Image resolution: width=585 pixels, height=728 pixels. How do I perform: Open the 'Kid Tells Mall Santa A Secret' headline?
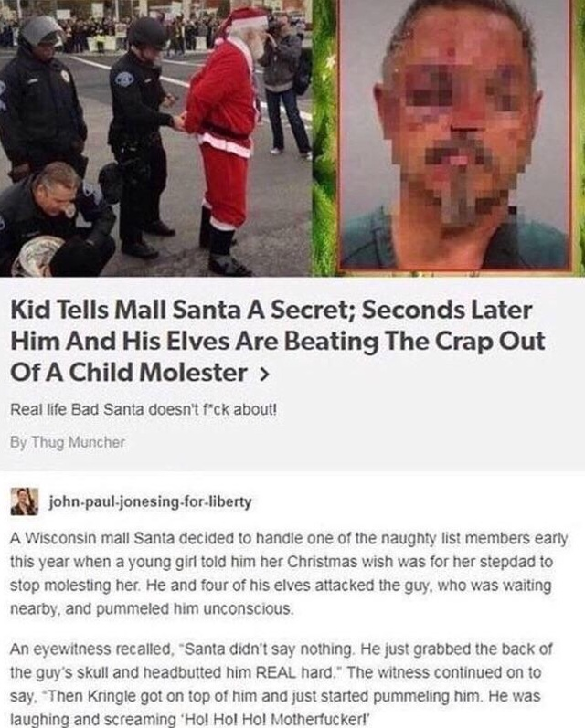coord(277,342)
